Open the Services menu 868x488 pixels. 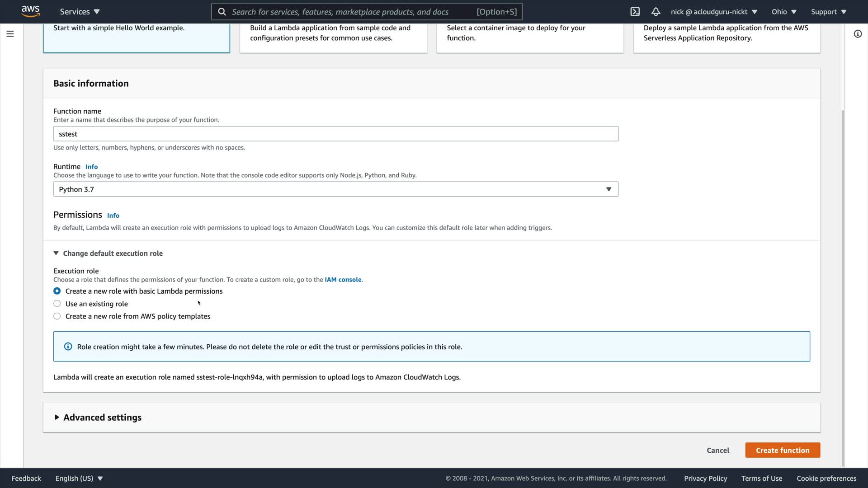click(x=80, y=12)
